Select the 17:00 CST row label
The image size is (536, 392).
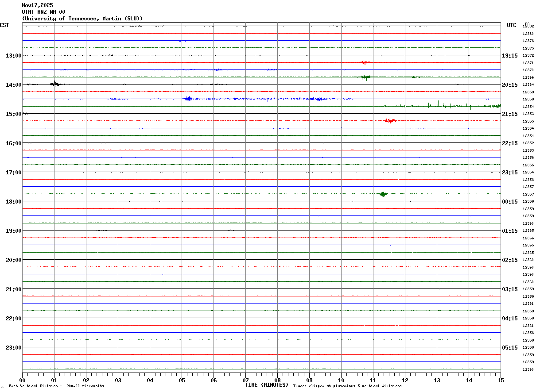(x=13, y=173)
